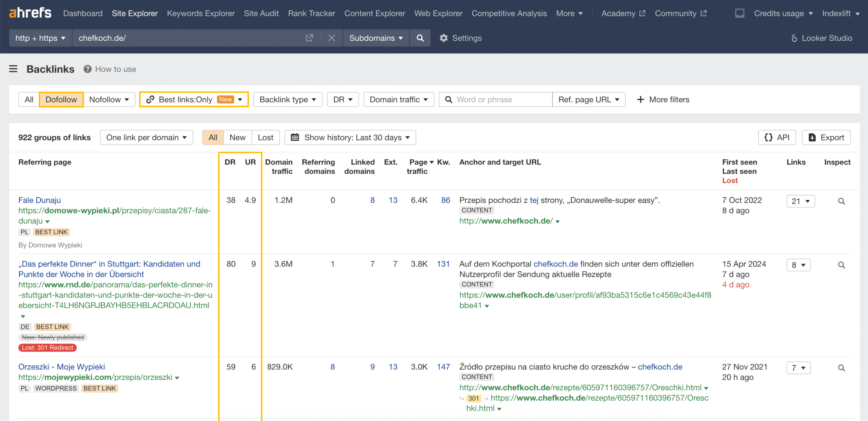Open Settings gear

pyautogui.click(x=461, y=38)
